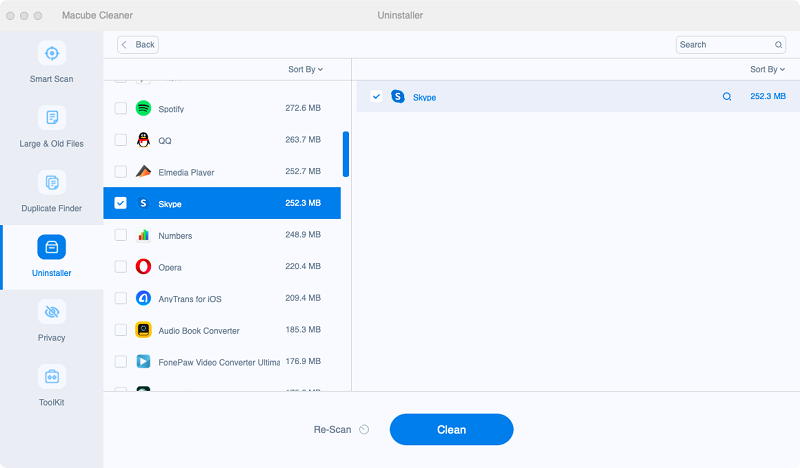Click the Re-Scan circular arrow icon

[x=364, y=429]
